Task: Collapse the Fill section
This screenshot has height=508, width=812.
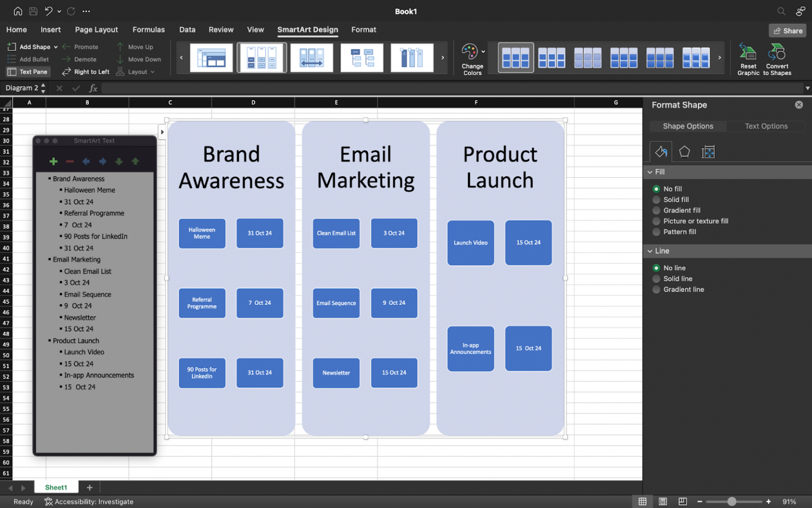Action: click(x=651, y=171)
